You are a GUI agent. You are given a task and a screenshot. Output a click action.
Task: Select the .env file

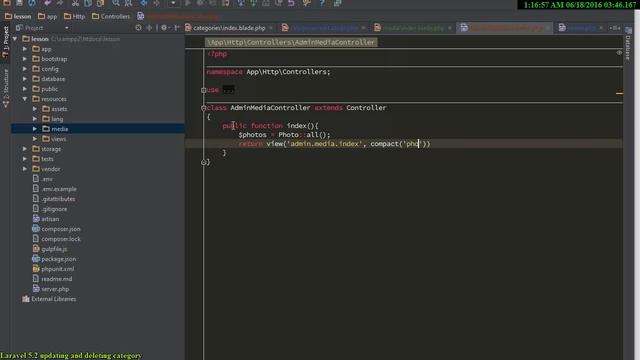click(x=47, y=179)
